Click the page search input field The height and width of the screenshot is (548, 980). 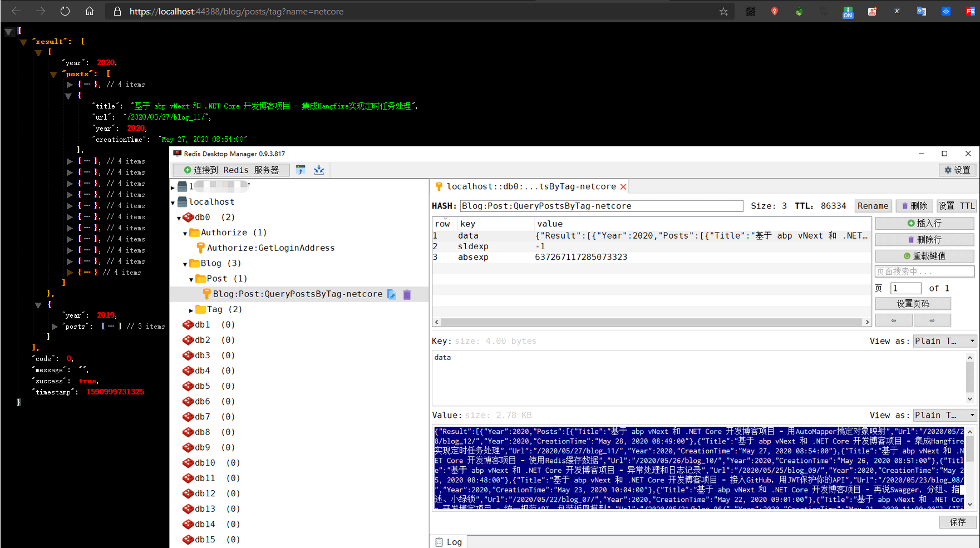[924, 271]
